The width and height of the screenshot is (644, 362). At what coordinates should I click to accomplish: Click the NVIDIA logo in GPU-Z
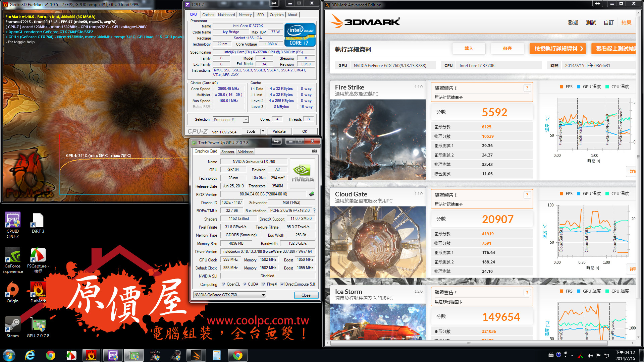(x=302, y=173)
